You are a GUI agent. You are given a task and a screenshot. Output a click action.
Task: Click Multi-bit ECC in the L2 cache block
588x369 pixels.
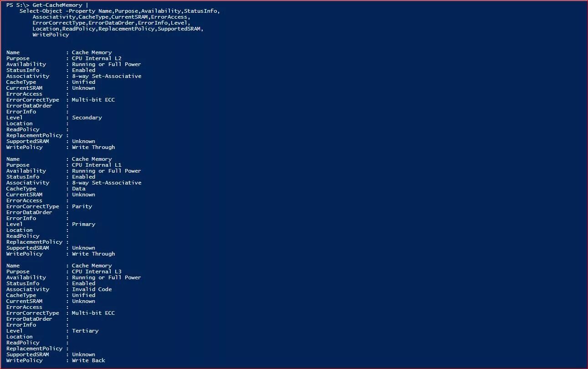(93, 100)
